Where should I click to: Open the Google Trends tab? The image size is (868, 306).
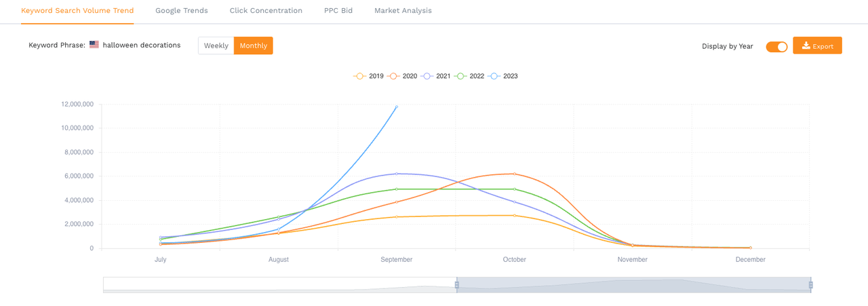click(x=182, y=11)
